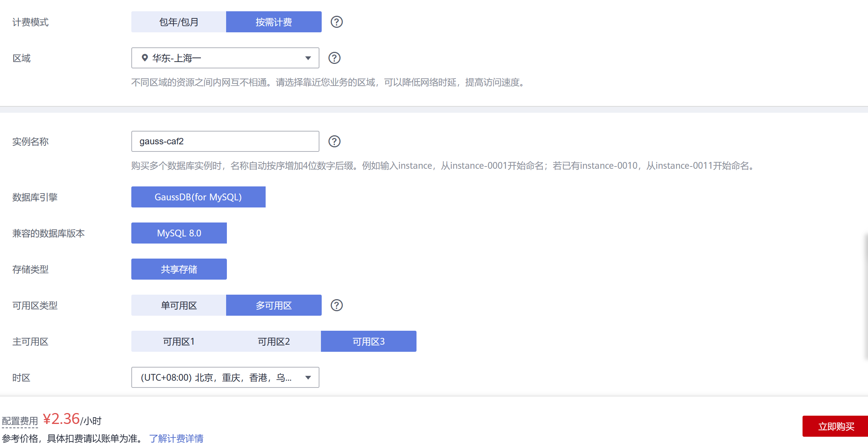Screen dimensions: 868x448
Task: Click location pin icon in region selector
Action: point(144,58)
